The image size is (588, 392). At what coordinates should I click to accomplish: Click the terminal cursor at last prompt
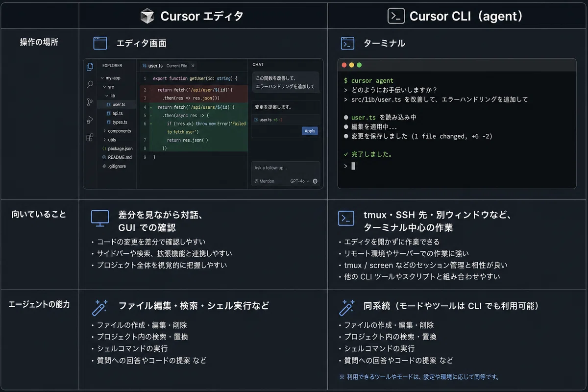pos(353,166)
